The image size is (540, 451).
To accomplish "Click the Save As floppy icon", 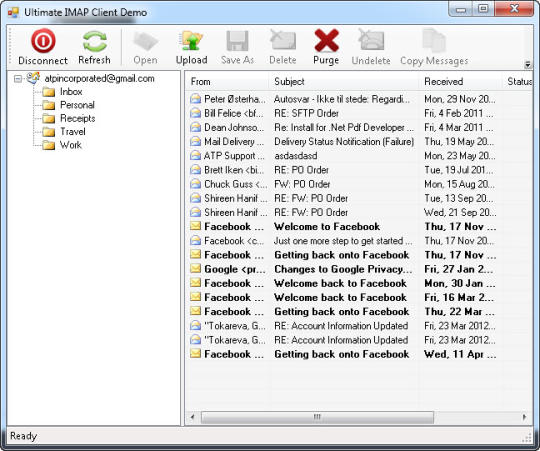I will (x=237, y=41).
